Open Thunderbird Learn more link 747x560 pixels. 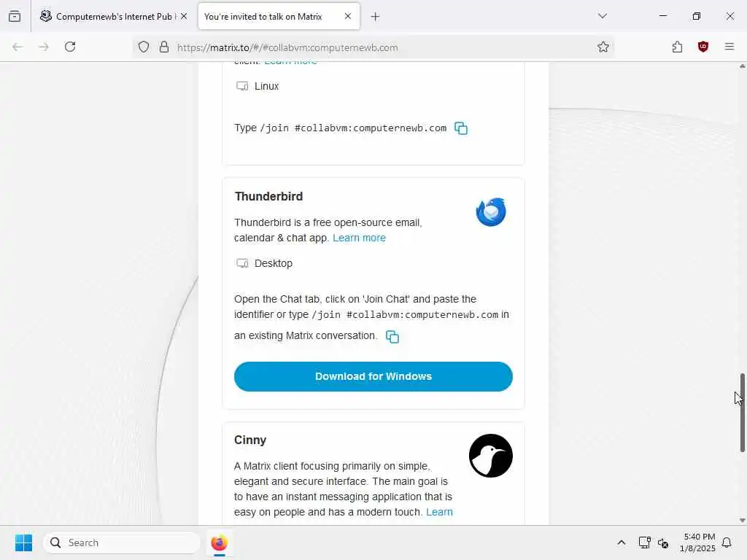click(359, 238)
